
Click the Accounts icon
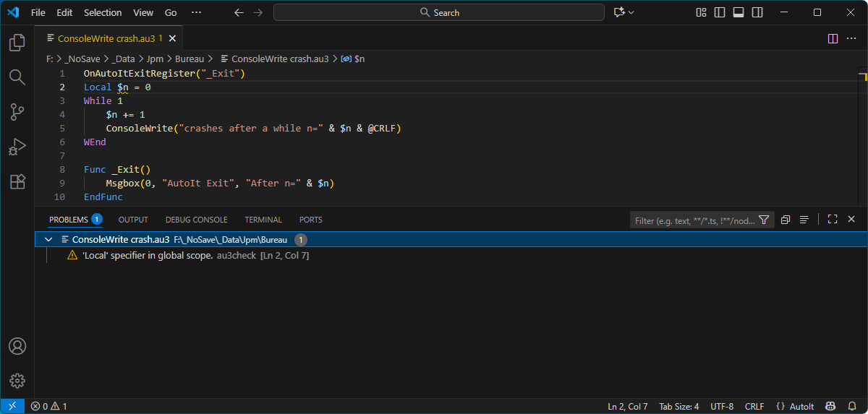17,346
